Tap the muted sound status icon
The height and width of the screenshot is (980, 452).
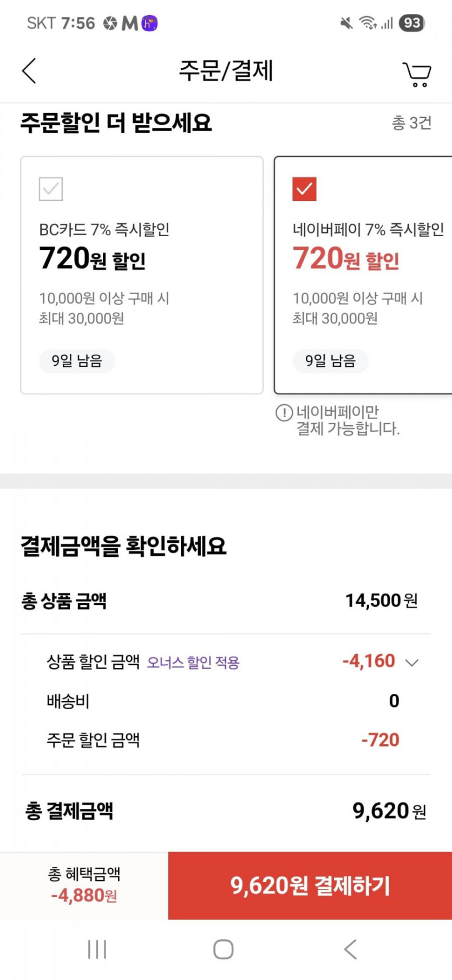[x=346, y=23]
